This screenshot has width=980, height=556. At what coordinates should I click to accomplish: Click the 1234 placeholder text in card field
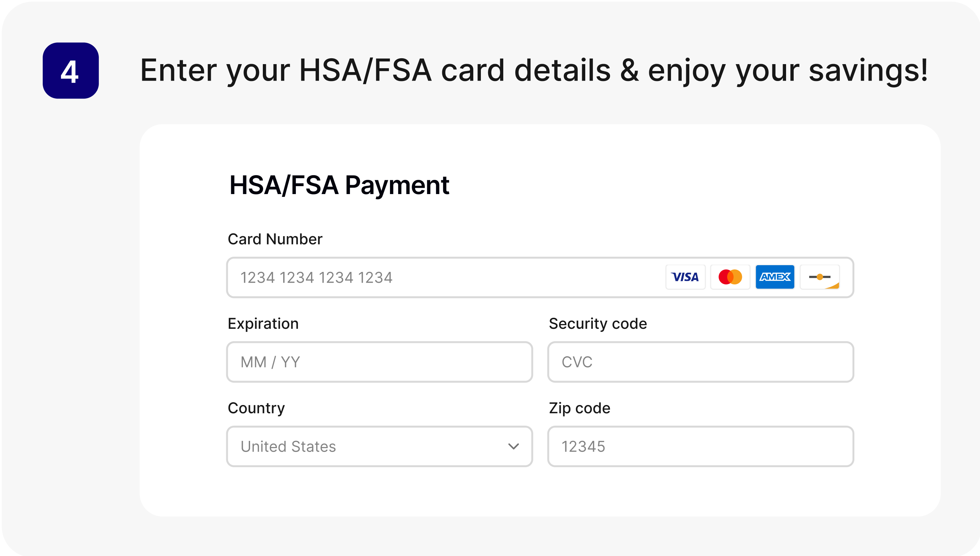coord(316,277)
